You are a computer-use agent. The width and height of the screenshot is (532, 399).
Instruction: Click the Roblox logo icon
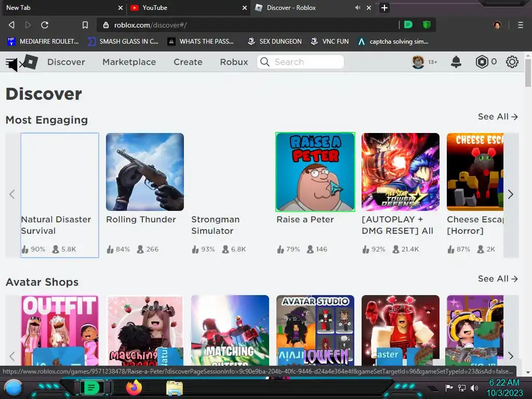[31, 62]
